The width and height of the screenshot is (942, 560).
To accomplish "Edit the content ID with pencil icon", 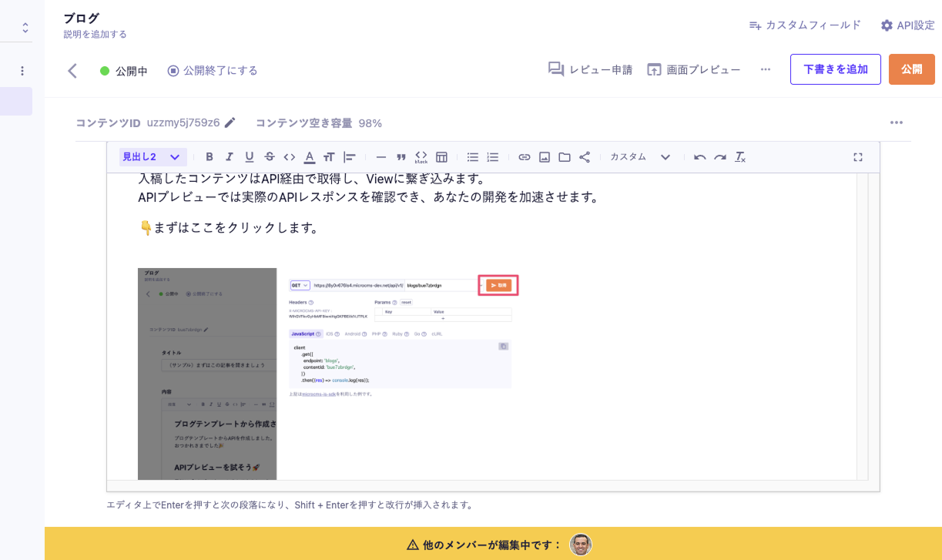I will pos(230,122).
